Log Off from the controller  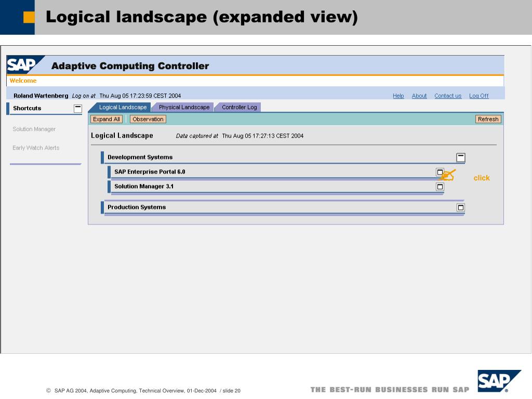478,96
